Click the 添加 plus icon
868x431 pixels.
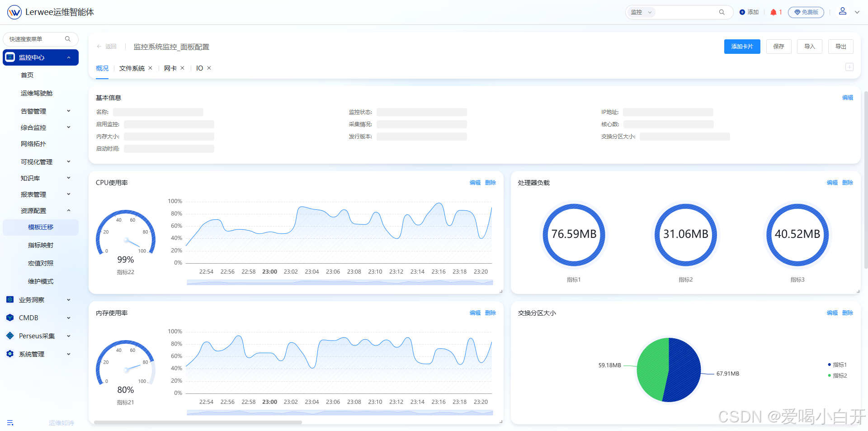742,12
